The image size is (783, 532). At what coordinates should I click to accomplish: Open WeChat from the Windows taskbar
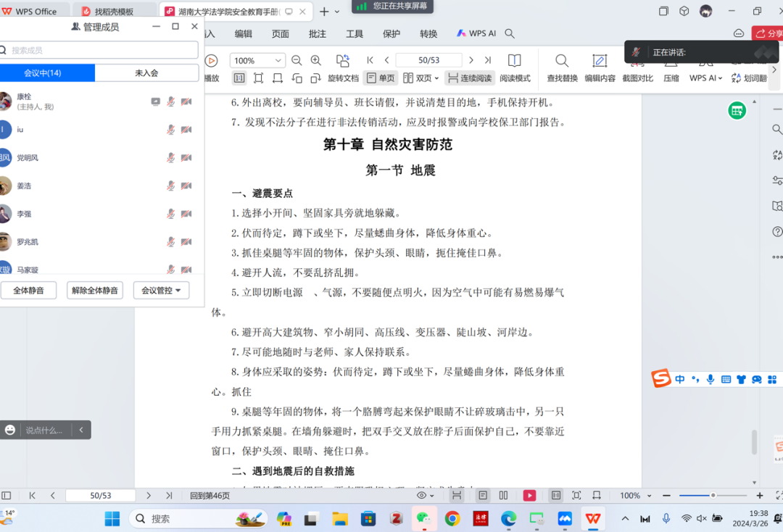pyautogui.click(x=422, y=518)
